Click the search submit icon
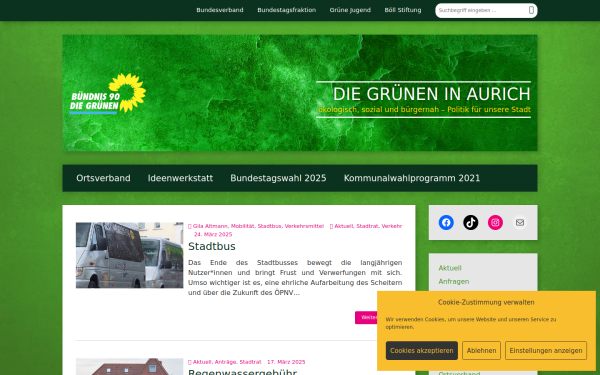 tap(531, 10)
